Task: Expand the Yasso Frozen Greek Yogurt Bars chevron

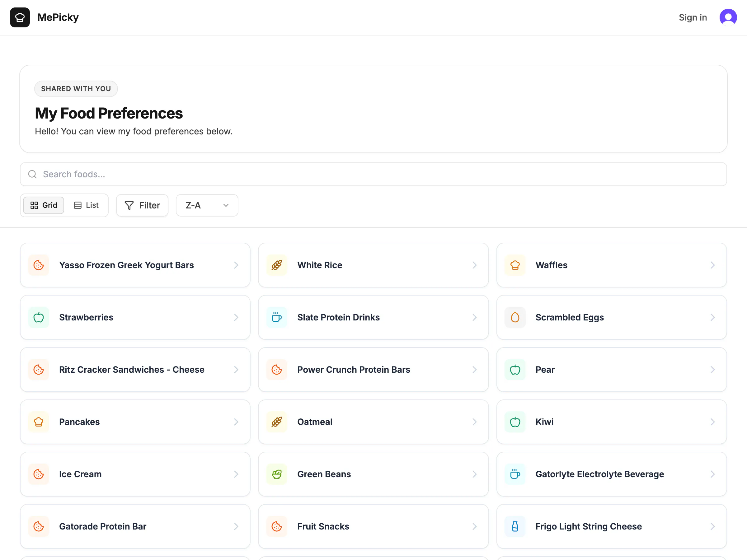Action: [236, 265]
